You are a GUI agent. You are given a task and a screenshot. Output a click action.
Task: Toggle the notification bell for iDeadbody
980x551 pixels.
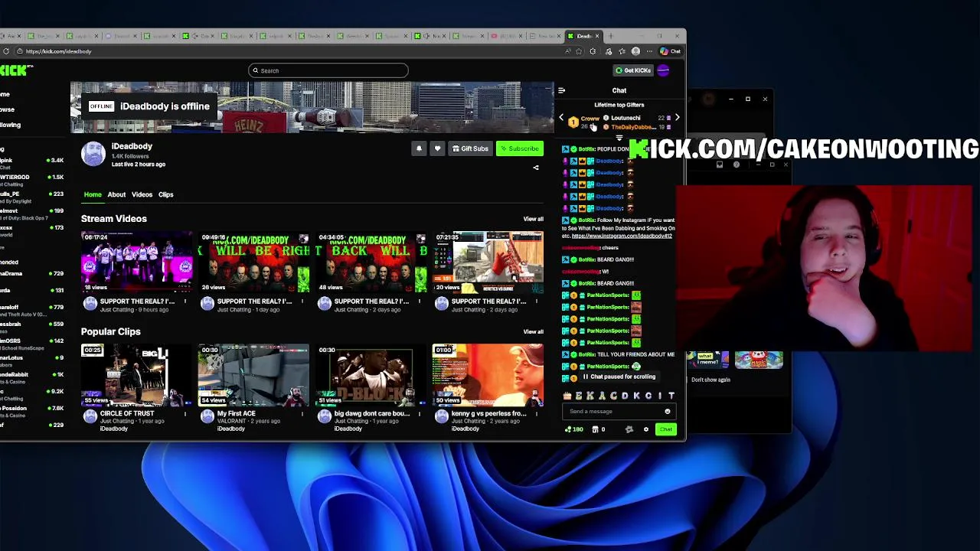(x=419, y=149)
